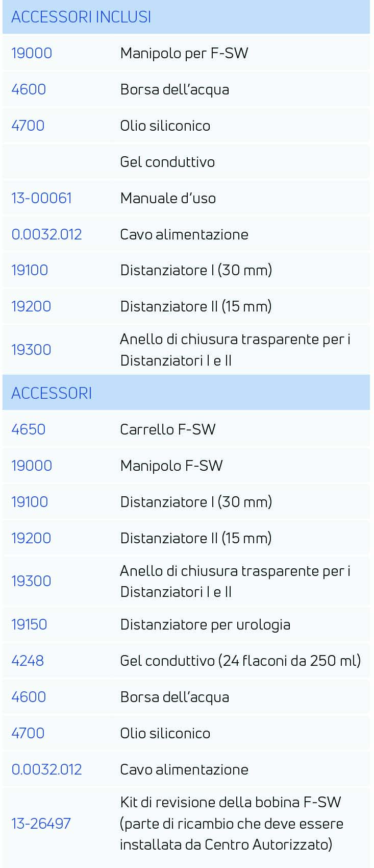
Task: Click the ACCESSORI section header
Action: point(186,393)
